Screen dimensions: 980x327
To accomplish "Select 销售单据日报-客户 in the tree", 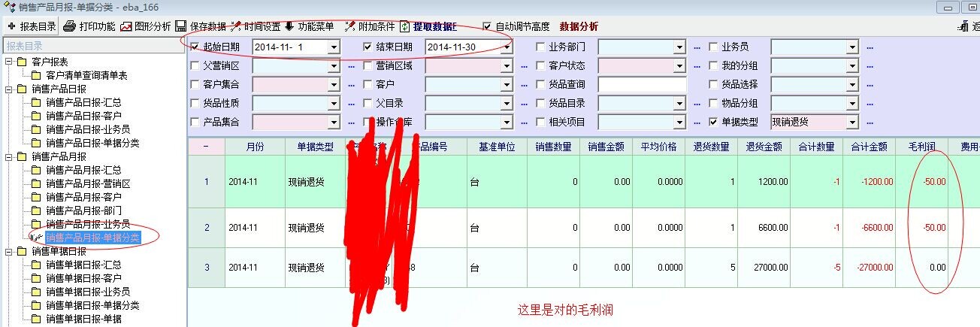I will tap(83, 278).
